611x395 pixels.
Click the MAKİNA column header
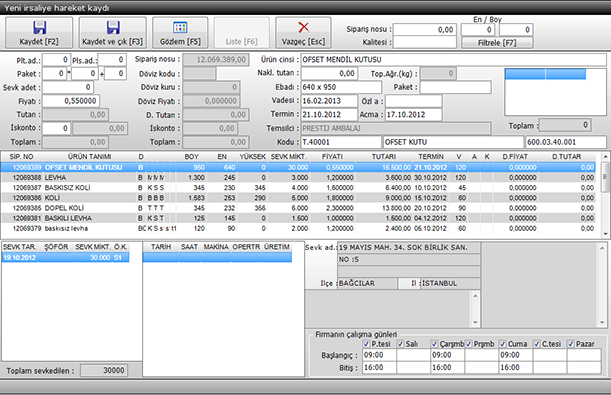point(216,247)
